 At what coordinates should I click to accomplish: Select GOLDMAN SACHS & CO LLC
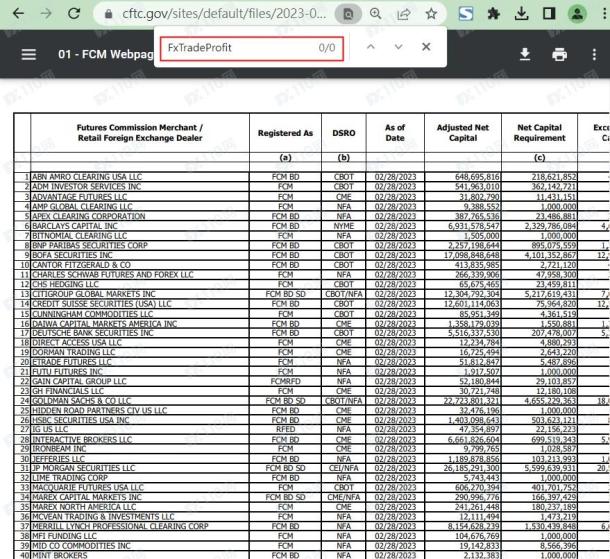pos(81,401)
